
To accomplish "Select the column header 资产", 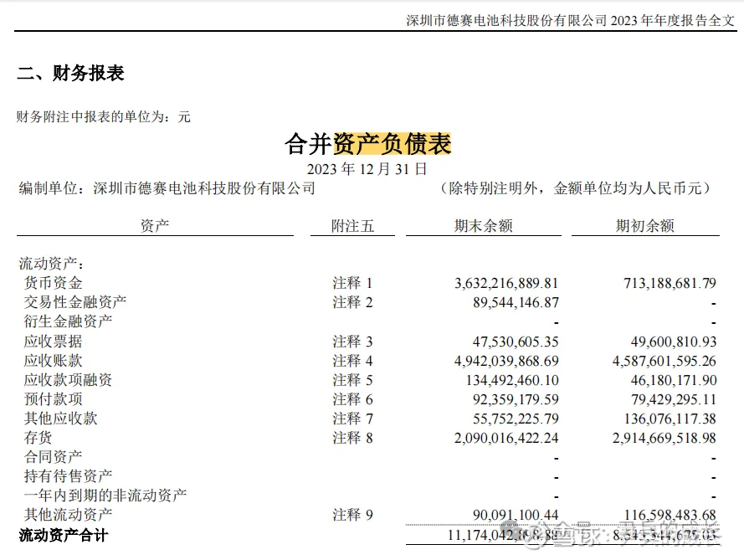I will [x=155, y=225].
